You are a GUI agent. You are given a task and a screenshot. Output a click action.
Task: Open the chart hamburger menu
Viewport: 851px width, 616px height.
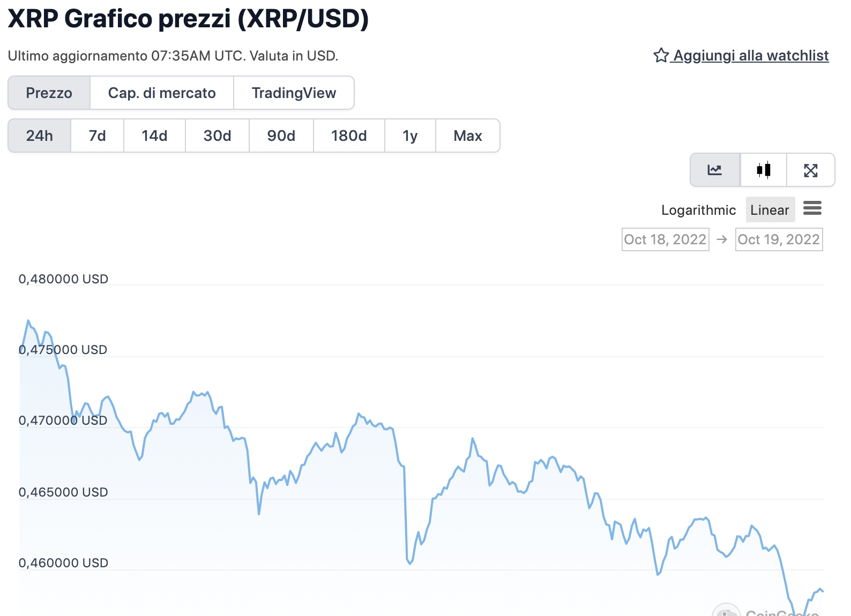(x=812, y=208)
